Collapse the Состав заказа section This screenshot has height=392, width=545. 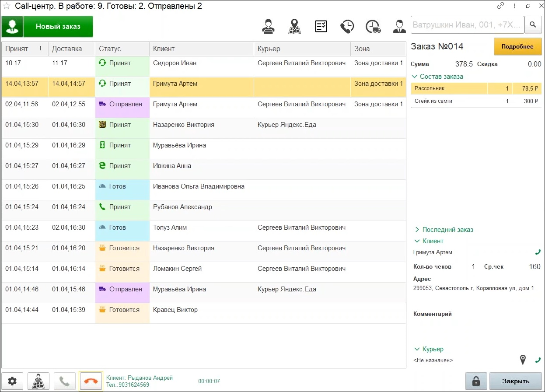[441, 77]
